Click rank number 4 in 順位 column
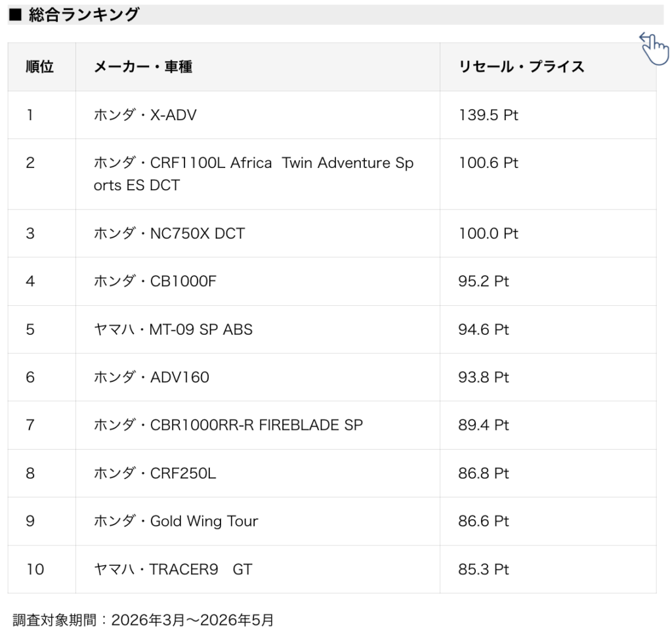 click(30, 281)
